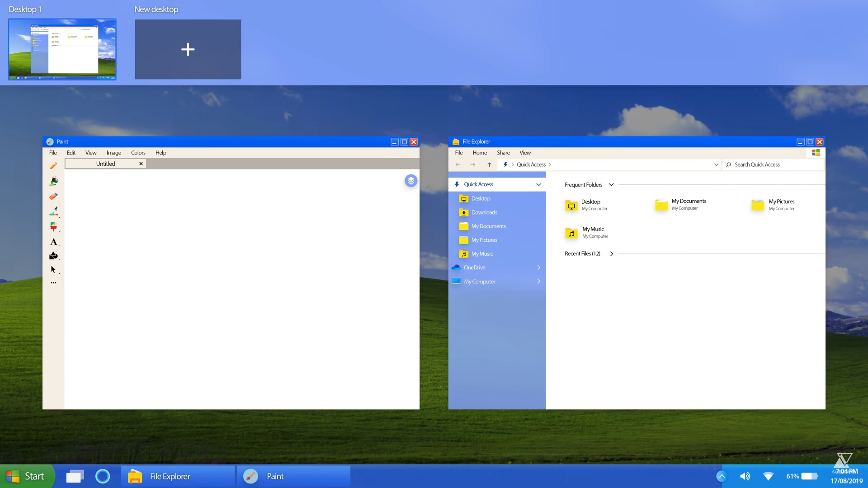Open Wi-Fi settings from the tray

point(768,476)
